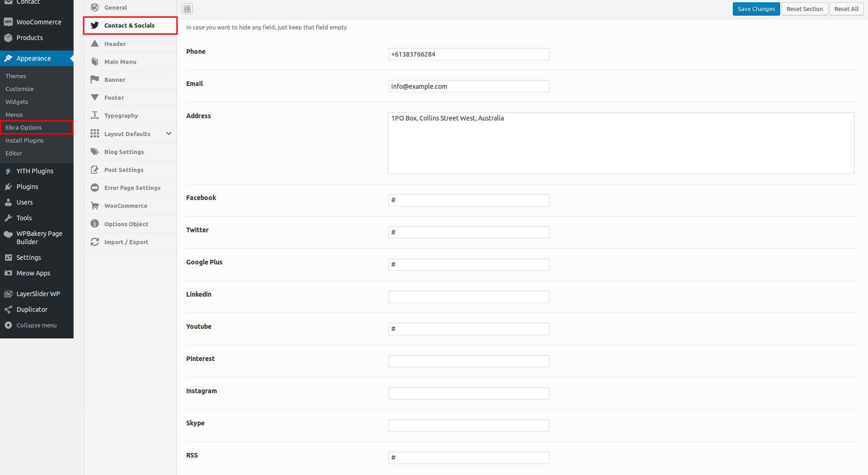Focus the RSS URL field

tap(468, 458)
